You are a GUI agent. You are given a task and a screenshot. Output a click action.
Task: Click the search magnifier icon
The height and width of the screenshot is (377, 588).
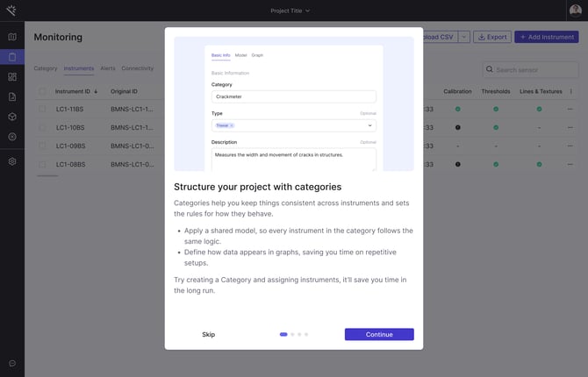coord(490,69)
